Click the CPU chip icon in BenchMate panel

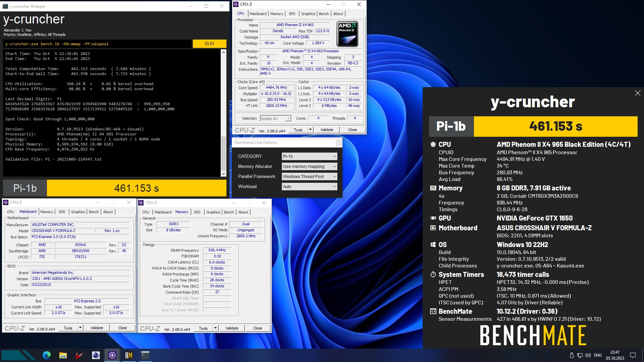click(x=433, y=144)
